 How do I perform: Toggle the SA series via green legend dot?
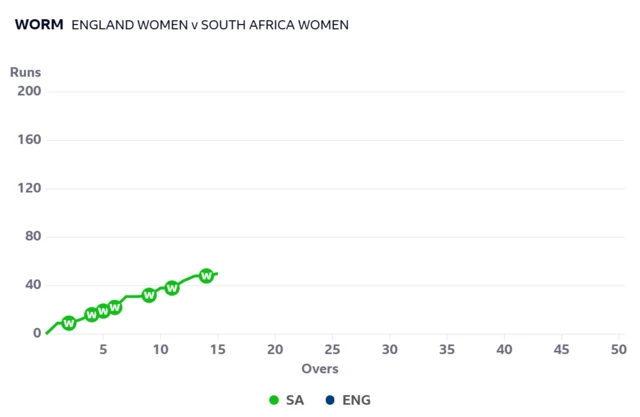coord(274,400)
